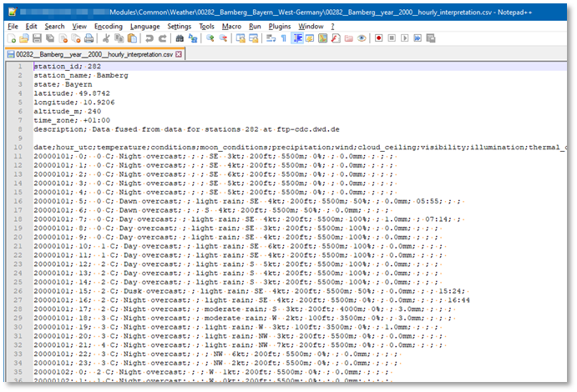The image size is (577, 392).
Task: Click the Cut scissors icon
Action: [105, 38]
